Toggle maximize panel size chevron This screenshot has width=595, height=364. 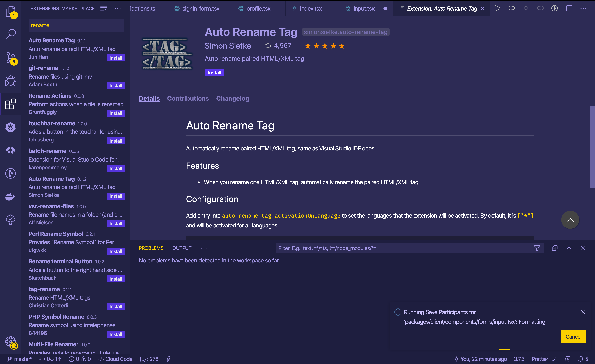[569, 248]
